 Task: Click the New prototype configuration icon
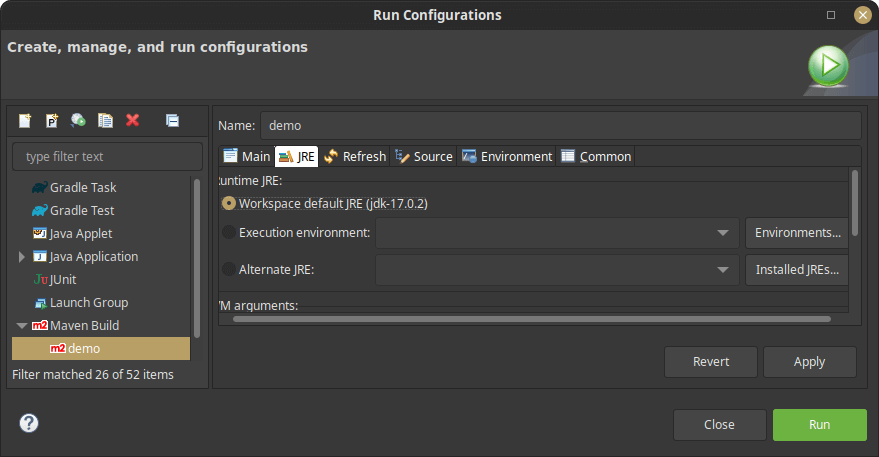52,121
